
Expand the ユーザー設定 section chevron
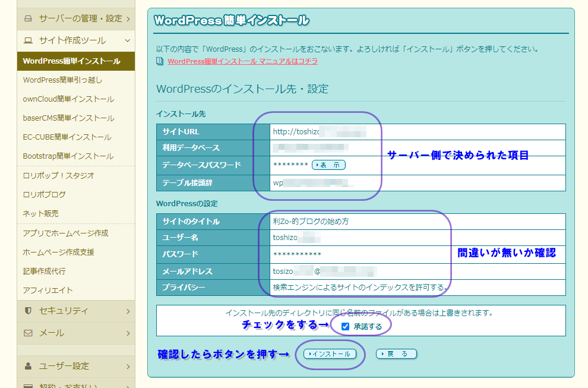click(128, 366)
